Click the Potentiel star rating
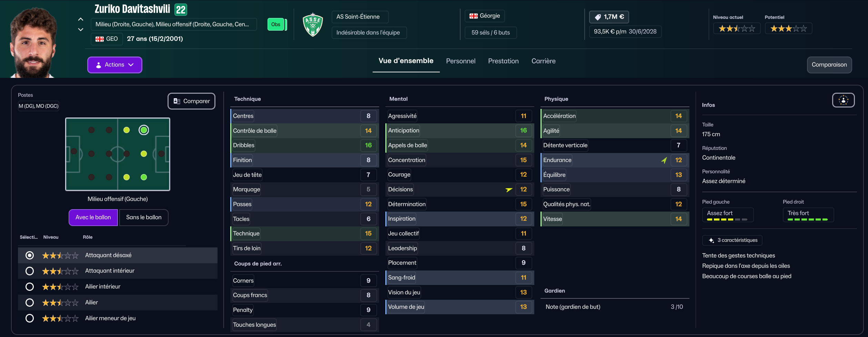Image resolution: width=868 pixels, height=337 pixels. [x=788, y=29]
